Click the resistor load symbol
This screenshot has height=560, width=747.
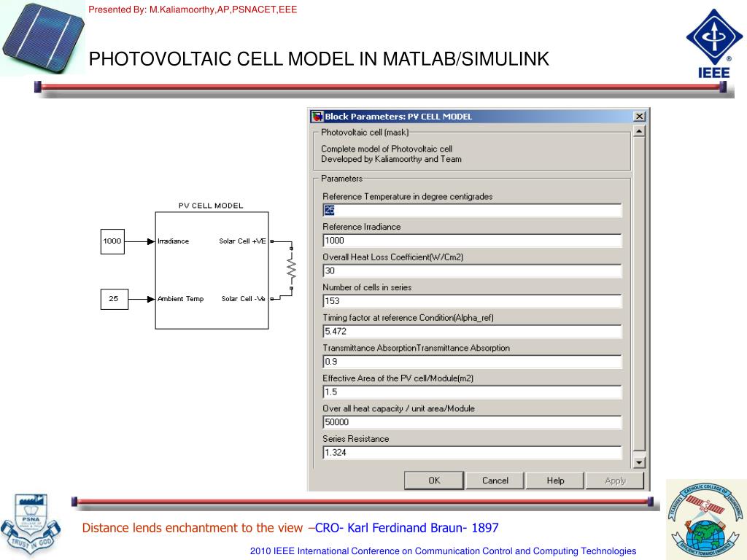tap(291, 269)
